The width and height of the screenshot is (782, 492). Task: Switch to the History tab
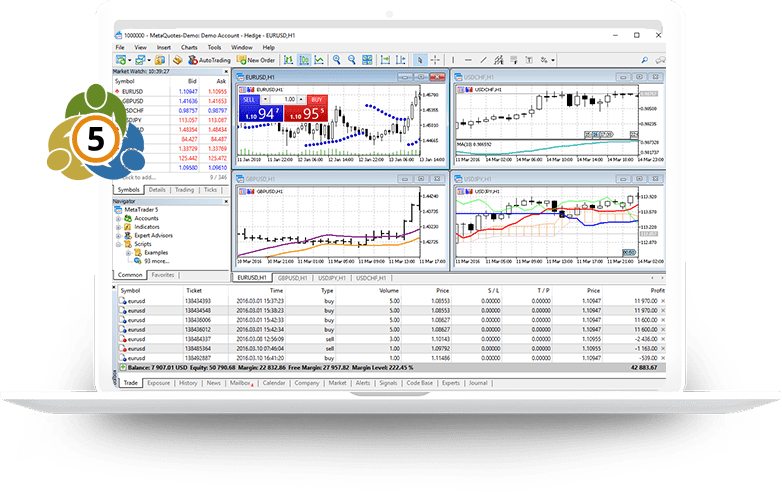coord(188,383)
